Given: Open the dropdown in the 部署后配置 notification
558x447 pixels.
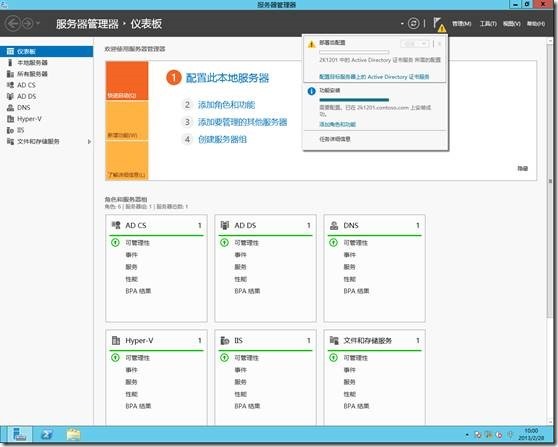Looking at the screenshot, I should (415, 44).
